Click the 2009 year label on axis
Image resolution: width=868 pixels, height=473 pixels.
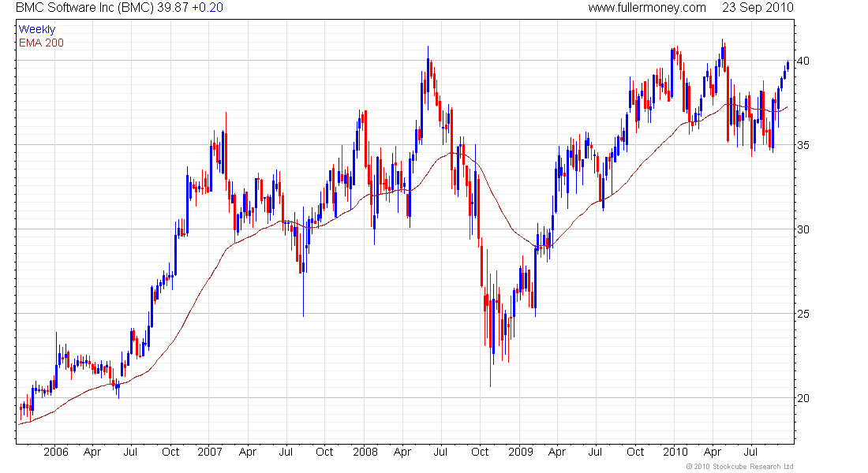pos(520,452)
